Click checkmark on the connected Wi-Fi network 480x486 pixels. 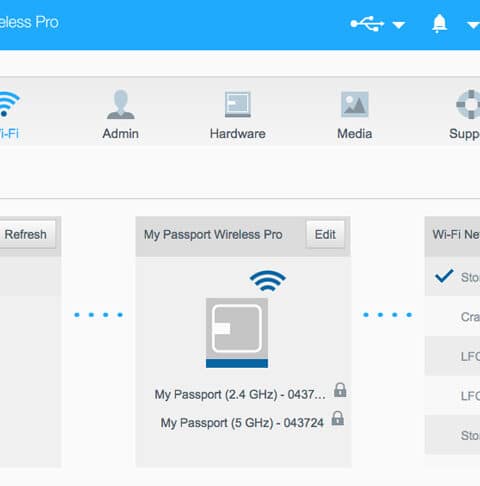pos(444,276)
